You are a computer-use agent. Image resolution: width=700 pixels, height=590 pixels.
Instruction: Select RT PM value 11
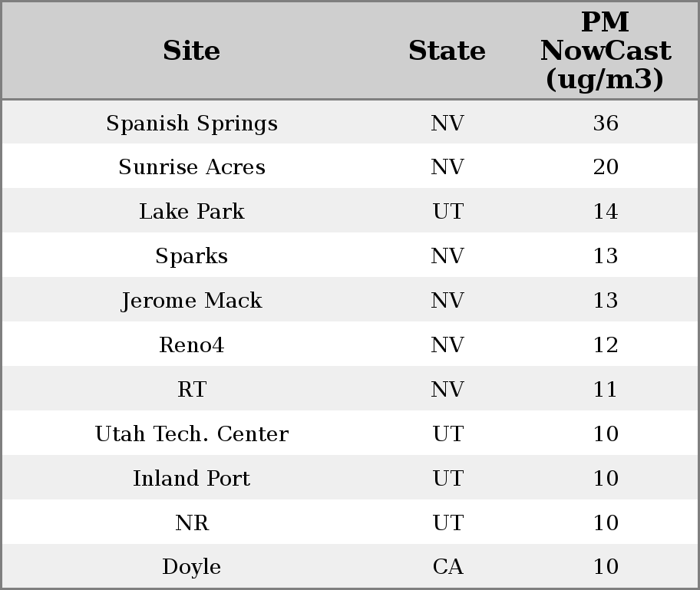click(605, 390)
